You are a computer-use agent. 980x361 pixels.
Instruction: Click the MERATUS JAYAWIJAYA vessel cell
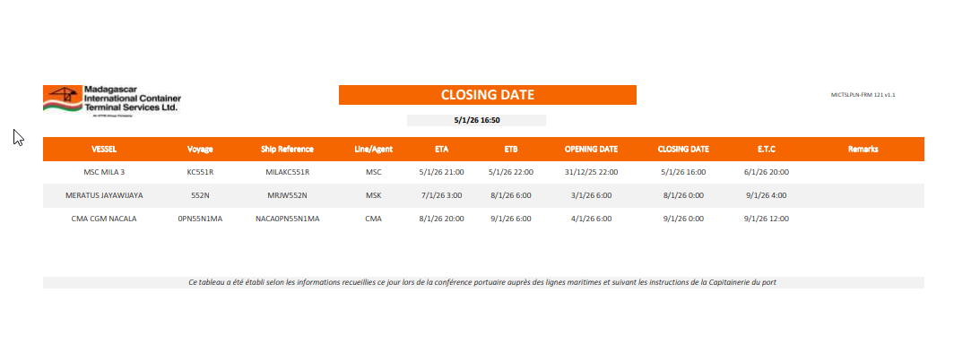click(104, 195)
